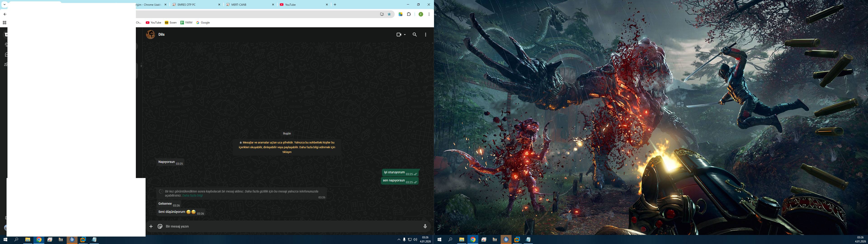Open contact info via the Dils name
The image size is (868, 244).
(x=161, y=34)
